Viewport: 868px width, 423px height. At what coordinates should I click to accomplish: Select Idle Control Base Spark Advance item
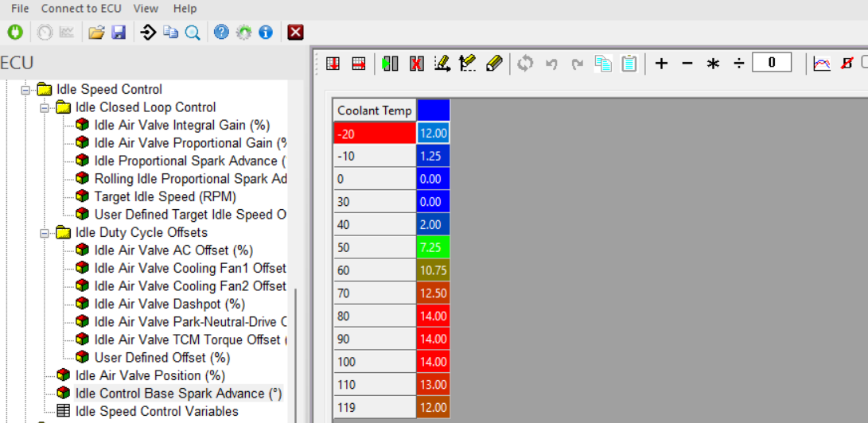pos(178,393)
